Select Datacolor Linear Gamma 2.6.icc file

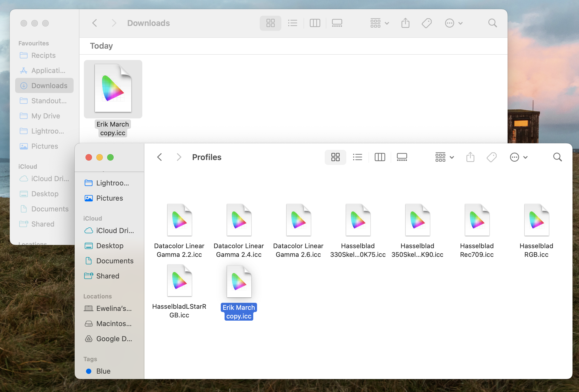(298, 231)
